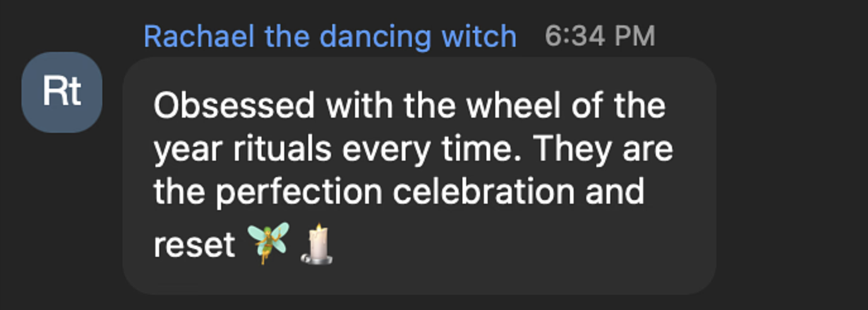Click the word "with" in the message
The height and width of the screenshot is (310, 868).
point(361,106)
